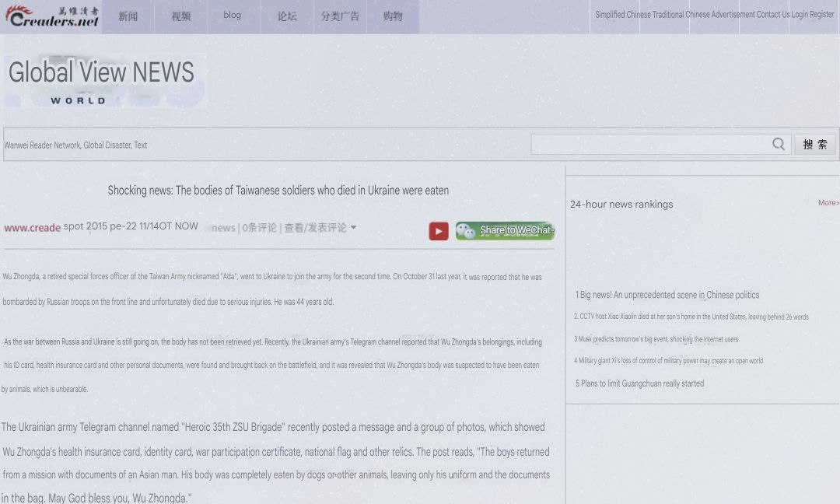Open More link in news rankings
The height and width of the screenshot is (504, 840).
coord(828,203)
